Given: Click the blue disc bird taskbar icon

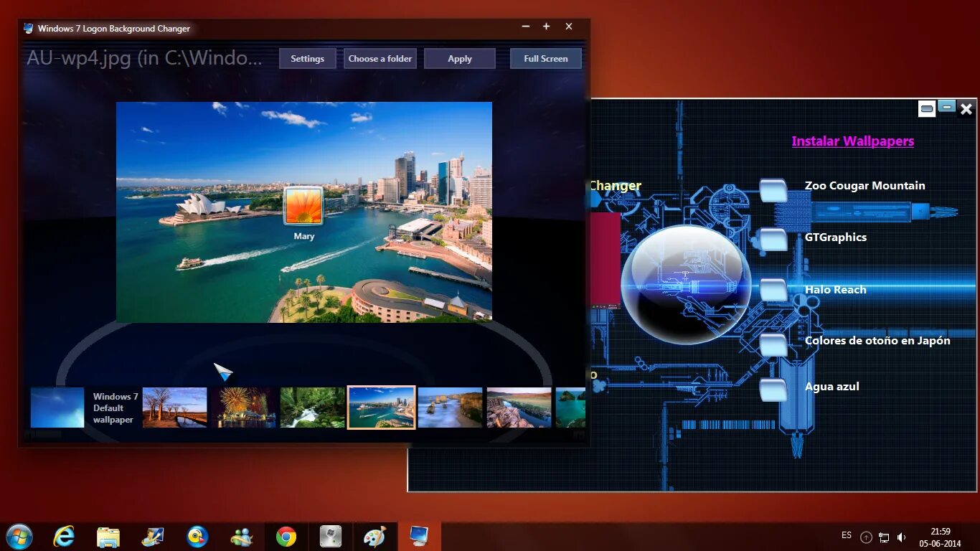Looking at the screenshot, I should [x=197, y=537].
